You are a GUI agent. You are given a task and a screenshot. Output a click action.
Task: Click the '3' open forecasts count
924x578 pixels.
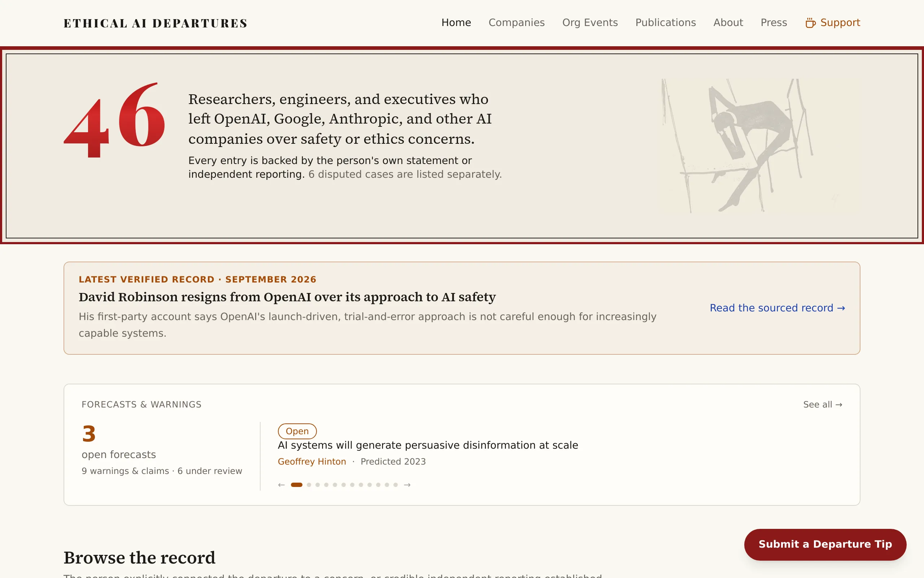[88, 434]
